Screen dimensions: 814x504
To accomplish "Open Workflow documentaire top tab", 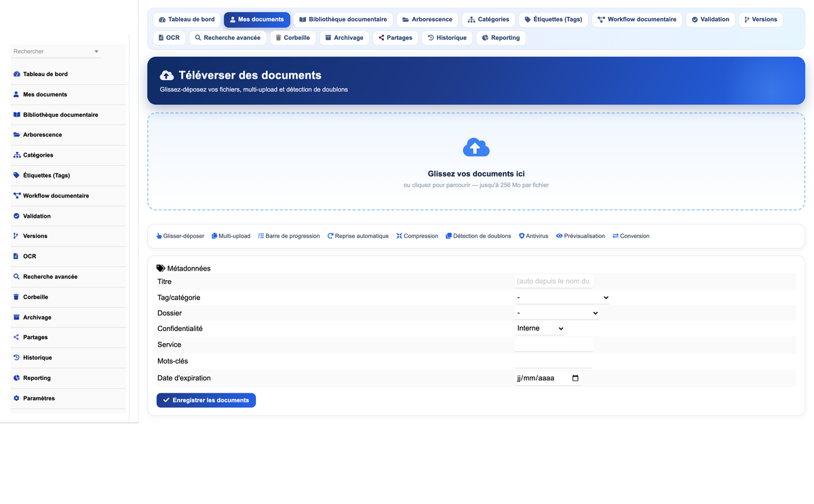I will pyautogui.click(x=637, y=20).
